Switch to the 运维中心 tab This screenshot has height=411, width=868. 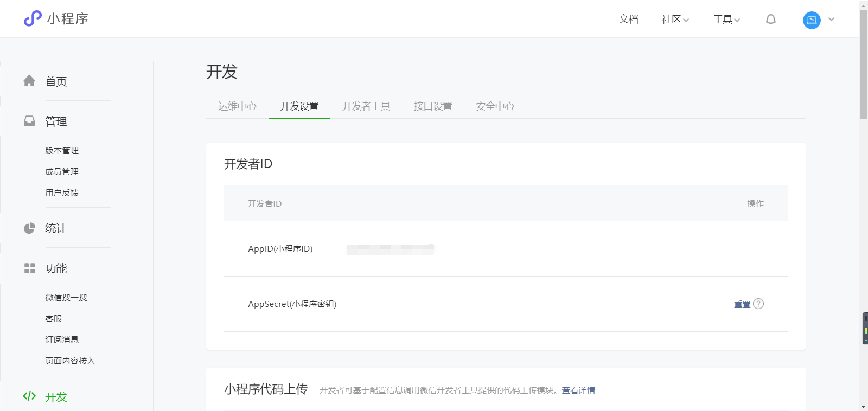pos(237,106)
